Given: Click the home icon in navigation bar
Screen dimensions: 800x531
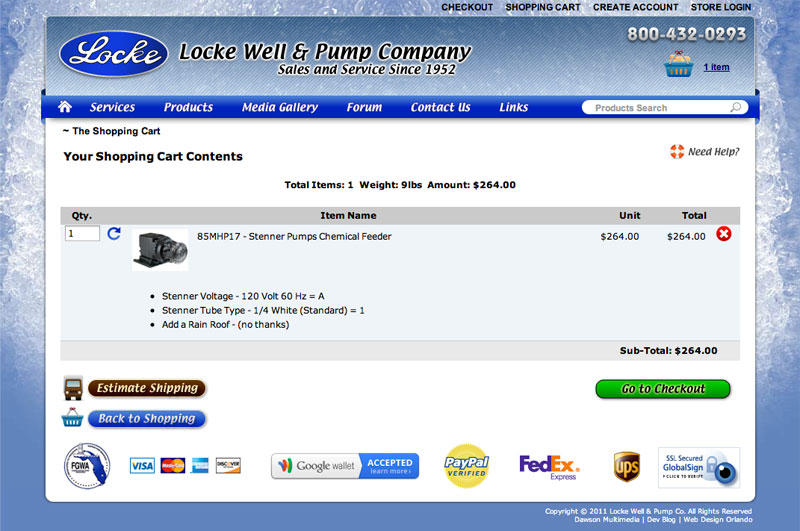Looking at the screenshot, I should [x=65, y=107].
